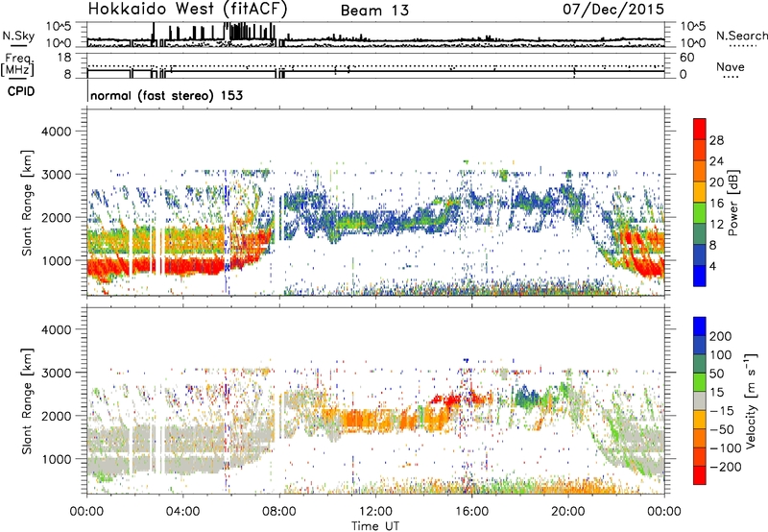Click 'normal (fast stereo) 153' text
Image resolution: width=768 pixels, height=532 pixels.
click(x=166, y=95)
